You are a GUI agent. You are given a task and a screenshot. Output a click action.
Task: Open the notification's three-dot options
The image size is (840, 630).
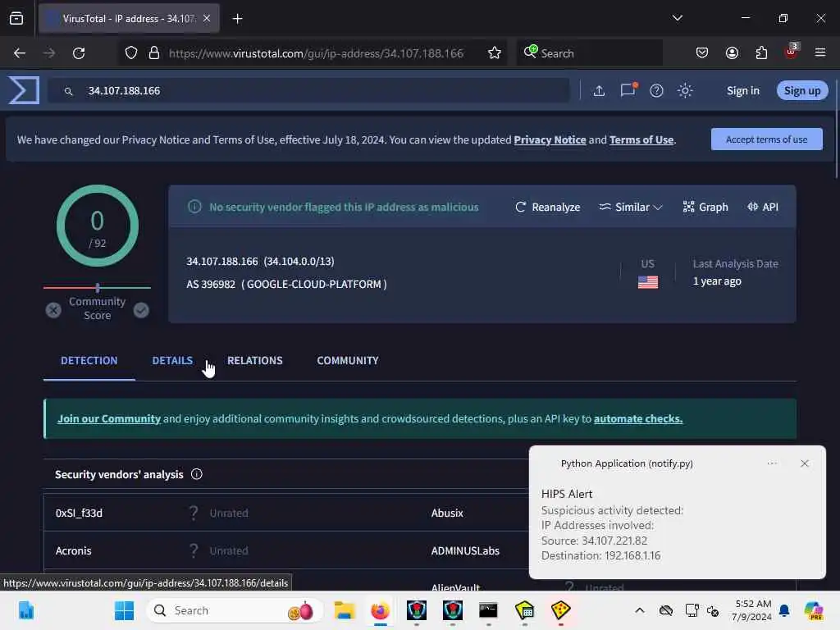[771, 463]
